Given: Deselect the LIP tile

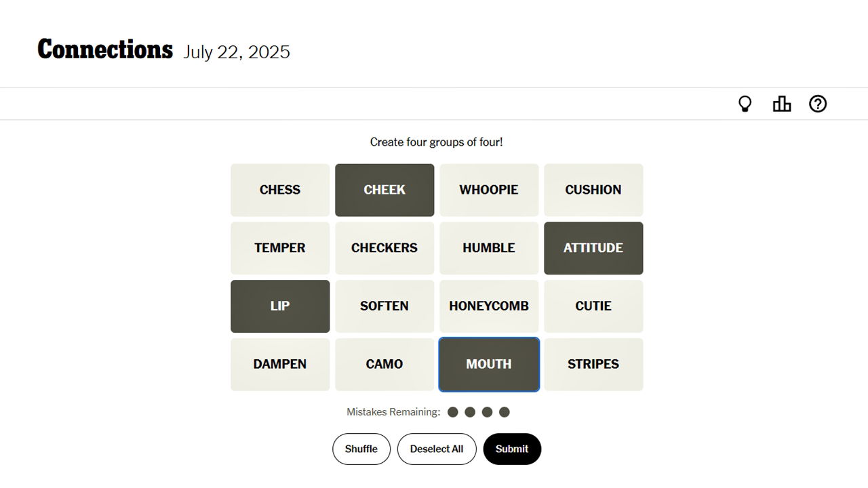Looking at the screenshot, I should coord(280,306).
